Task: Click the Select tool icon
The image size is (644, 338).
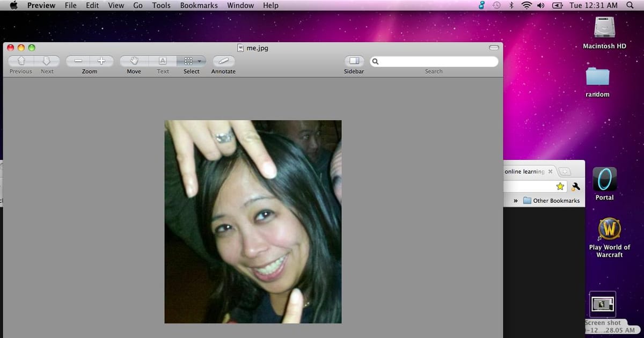Action: (189, 62)
